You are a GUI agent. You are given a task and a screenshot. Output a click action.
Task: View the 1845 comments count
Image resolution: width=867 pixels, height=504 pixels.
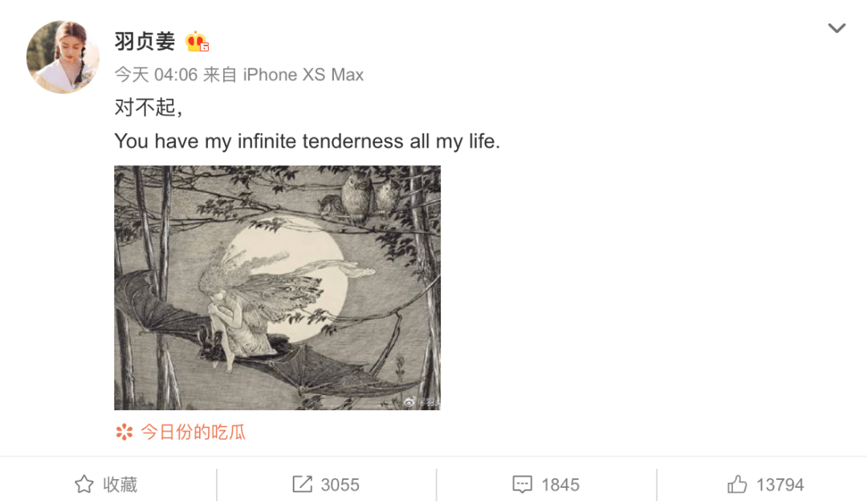click(x=560, y=485)
